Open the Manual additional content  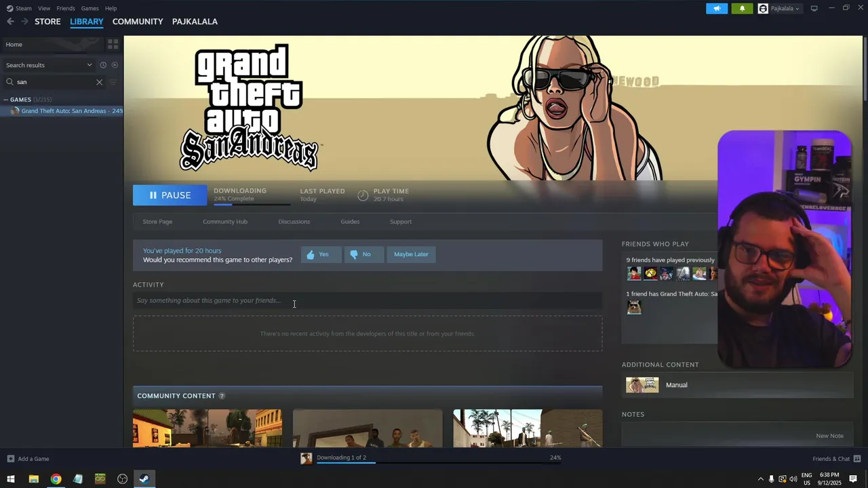pos(737,385)
